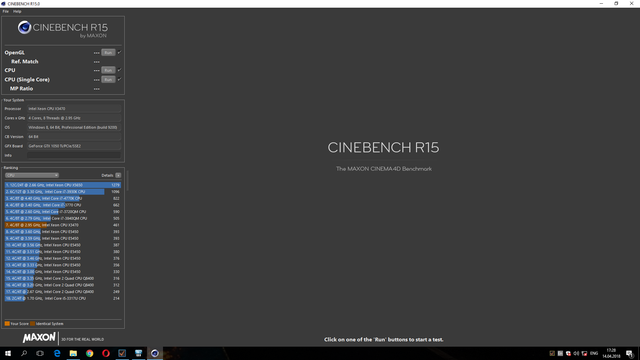Select rank 17 Core 2 Quad 2.67 GHz entry
Image resolution: width=640 pixels, height=360 pixels.
coord(63,291)
